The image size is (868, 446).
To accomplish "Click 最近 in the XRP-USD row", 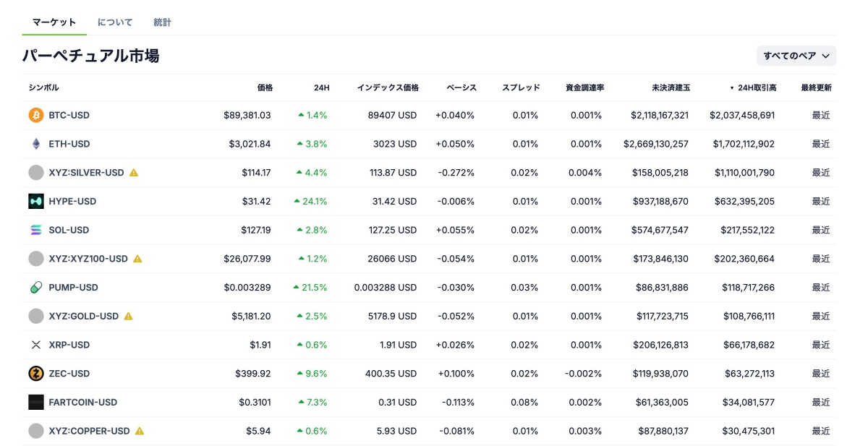I will pyautogui.click(x=822, y=345).
